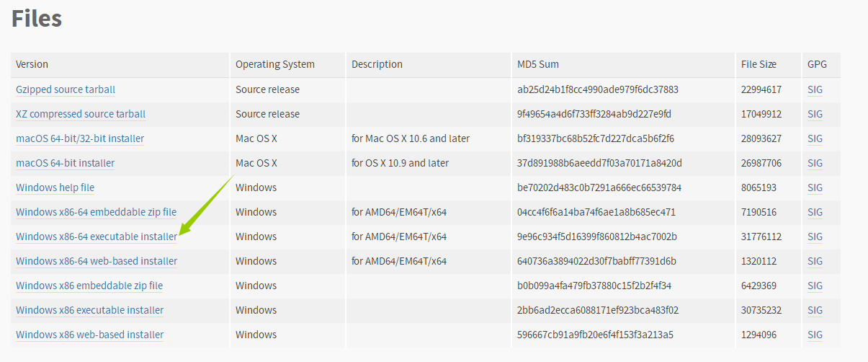Download SIG for Windows x86 executable installer
Screen dimensions: 868x362
815,310
